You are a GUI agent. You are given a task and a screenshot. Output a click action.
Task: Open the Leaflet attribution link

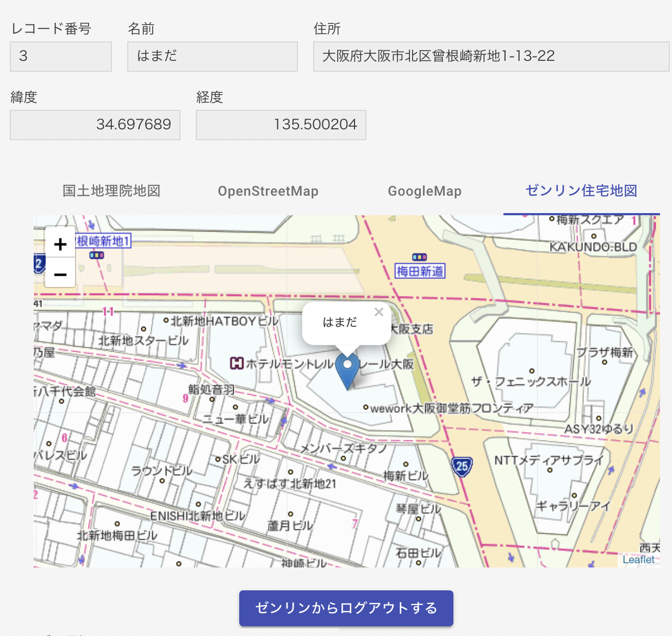click(x=639, y=559)
